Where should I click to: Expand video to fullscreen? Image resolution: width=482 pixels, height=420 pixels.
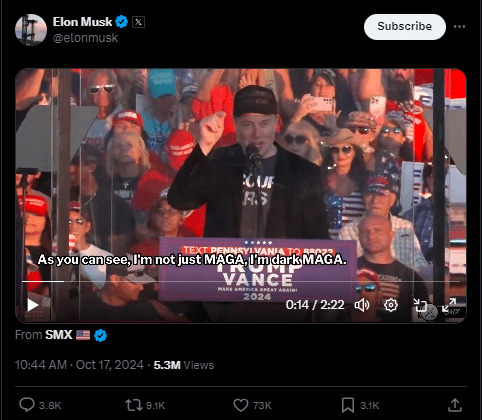[x=449, y=305]
